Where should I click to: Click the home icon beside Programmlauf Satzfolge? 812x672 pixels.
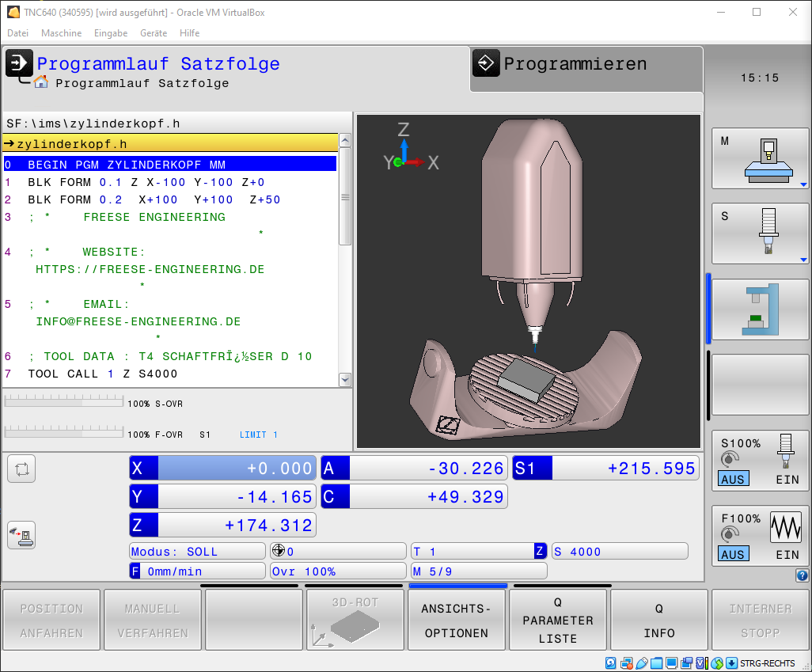(x=41, y=82)
